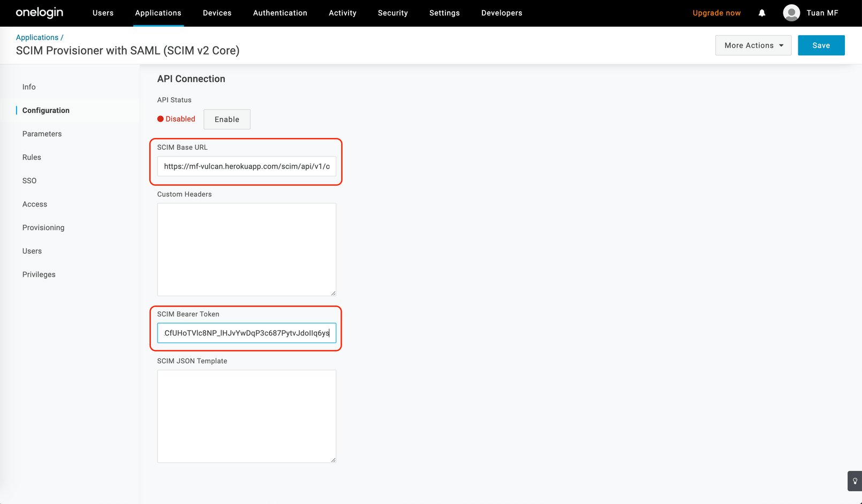Click the SCIM JSON Template resize handle
Viewport: 862px width, 504px height.
point(333,460)
